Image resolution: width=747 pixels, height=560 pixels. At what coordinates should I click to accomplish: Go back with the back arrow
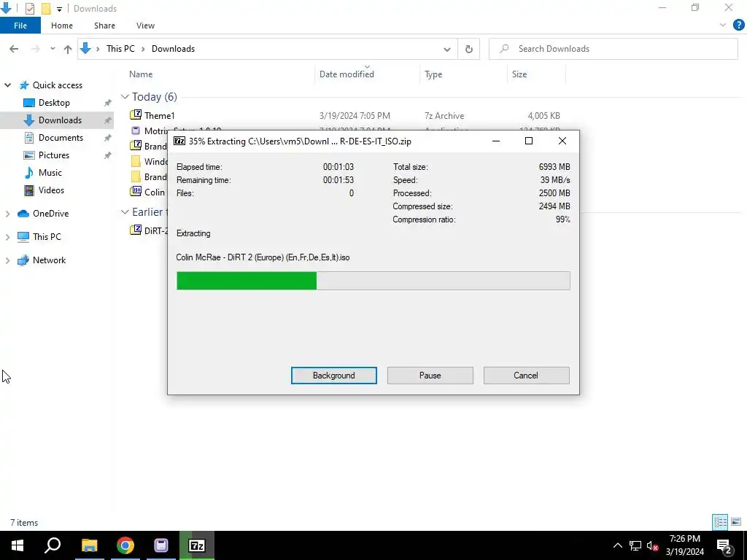(14, 49)
